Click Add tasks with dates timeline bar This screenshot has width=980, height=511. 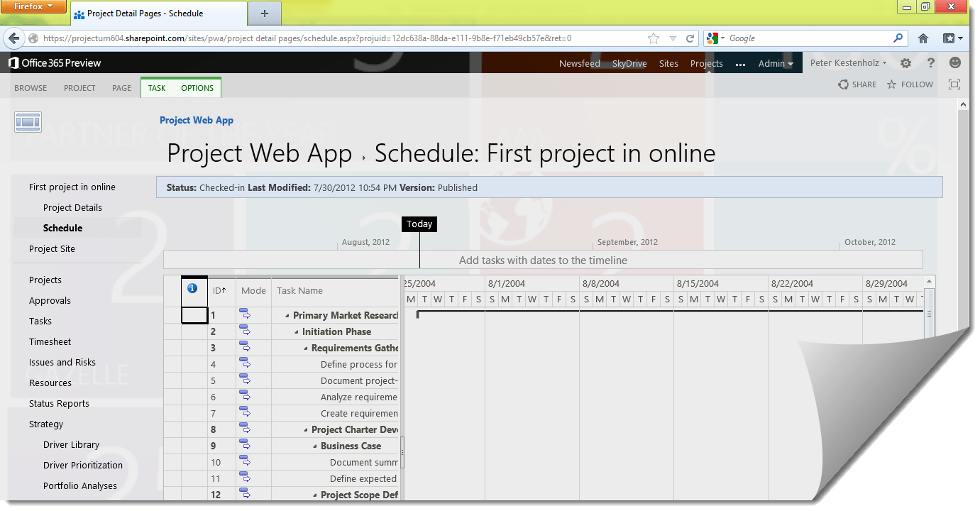[543, 260]
